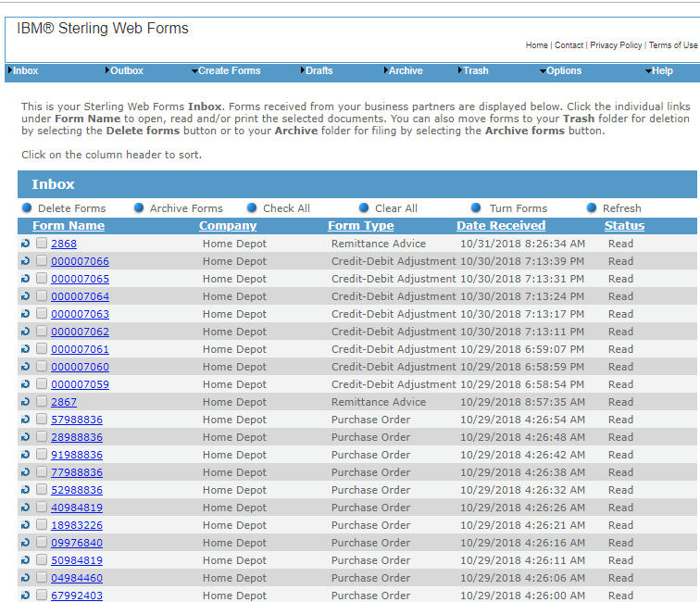
Task: Click the turn-form arrow icon for row 67992403
Action: [25, 596]
